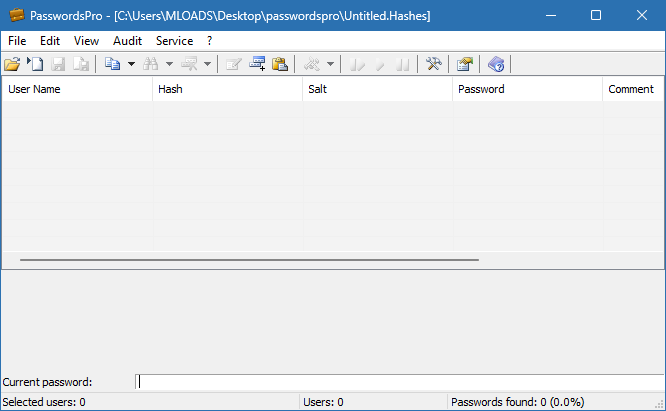Sort by the Password column header
The height and width of the screenshot is (411, 666).
527,89
